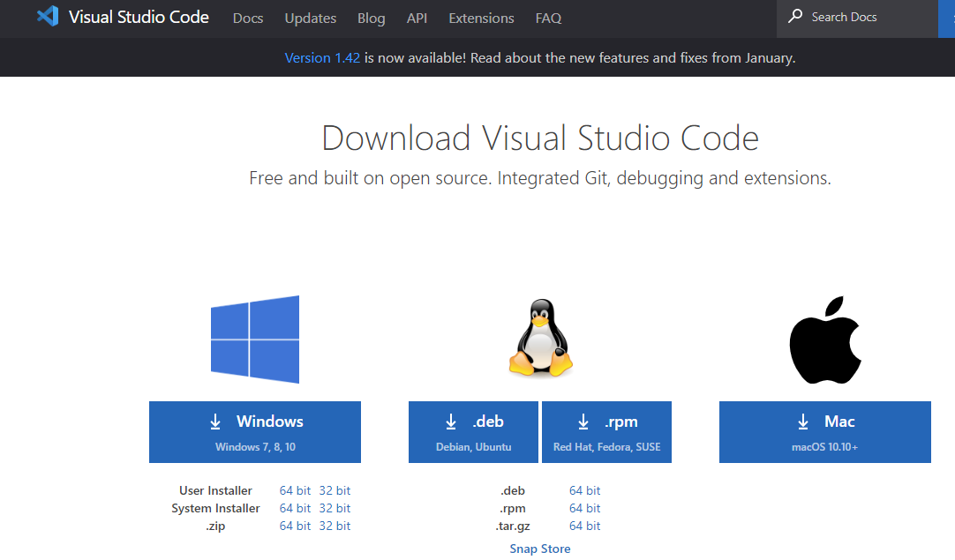Image resolution: width=955 pixels, height=560 pixels.
Task: Download Linux .deb 64 bit link
Action: click(584, 490)
